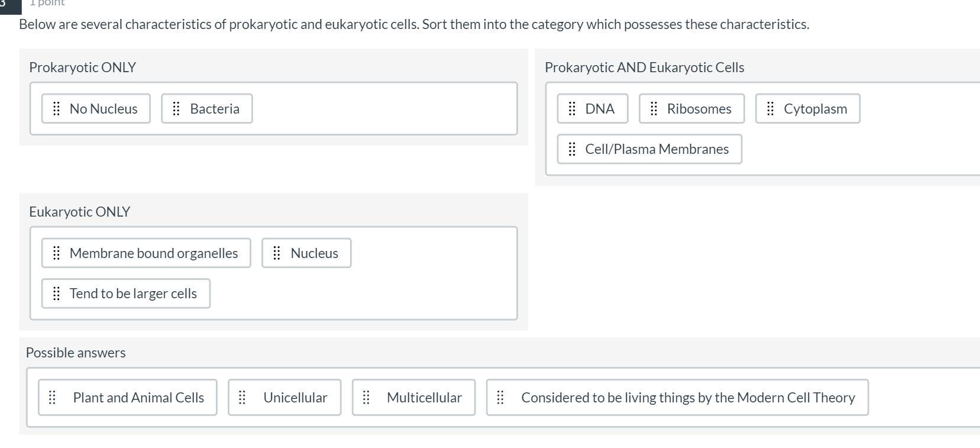Screen dimensions: 980x448
Task: Click drag handle icon beside DNA
Action: coord(572,109)
